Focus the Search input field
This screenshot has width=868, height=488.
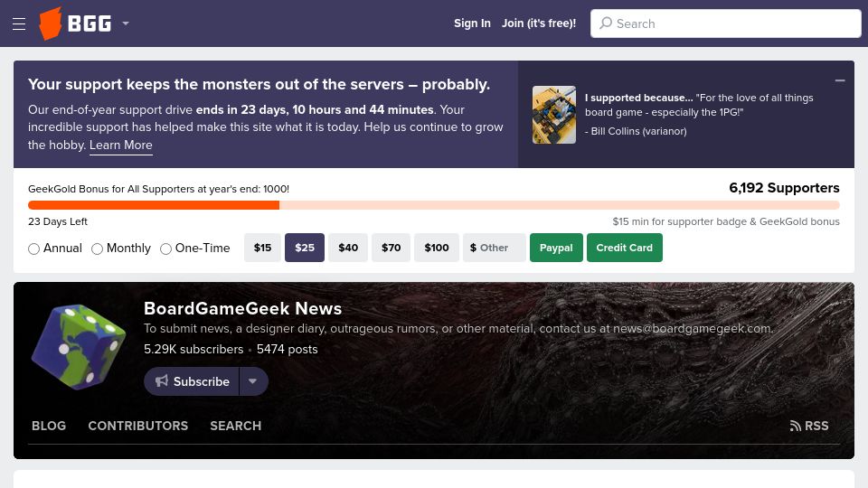(x=726, y=23)
